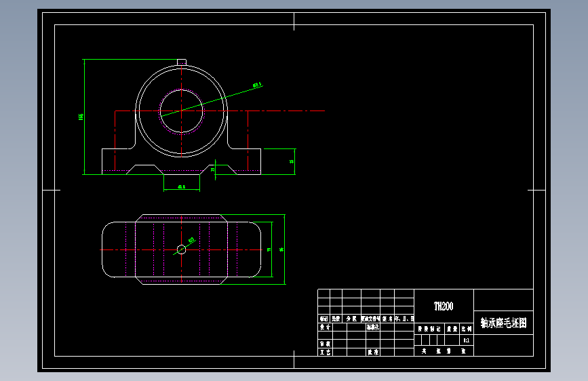Select the inner width dimension text right of top view
This screenshot has width=588, height=381.
(x=269, y=249)
